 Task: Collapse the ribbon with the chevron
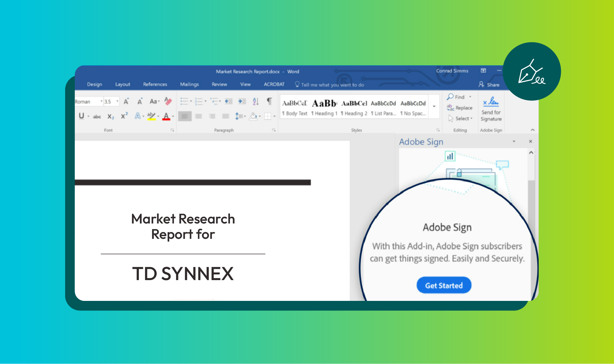point(532,130)
